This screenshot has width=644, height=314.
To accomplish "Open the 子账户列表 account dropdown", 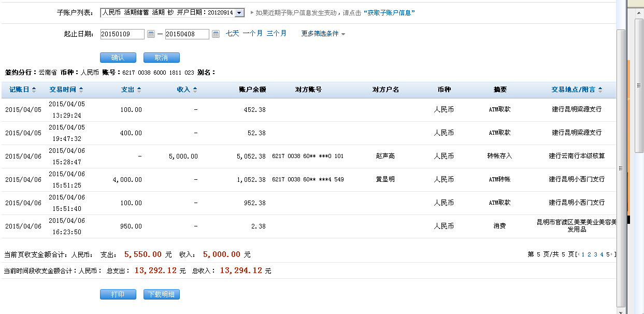I will click(239, 13).
